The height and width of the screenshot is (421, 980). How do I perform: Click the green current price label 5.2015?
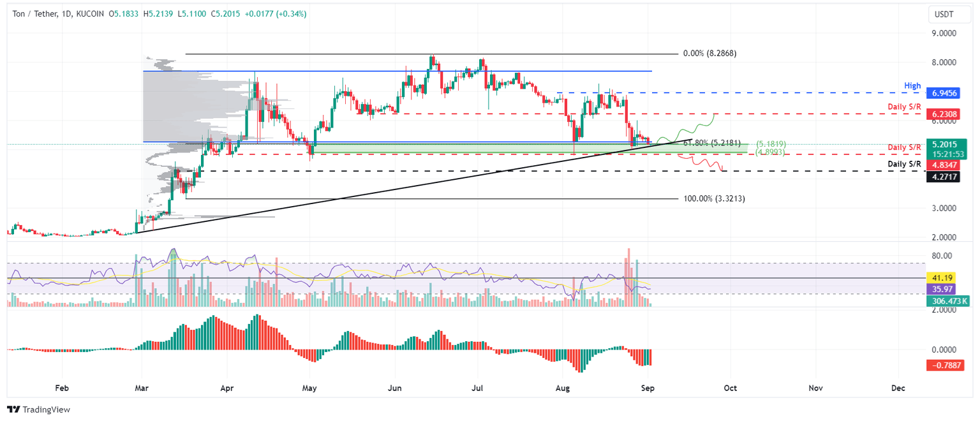[943, 145]
